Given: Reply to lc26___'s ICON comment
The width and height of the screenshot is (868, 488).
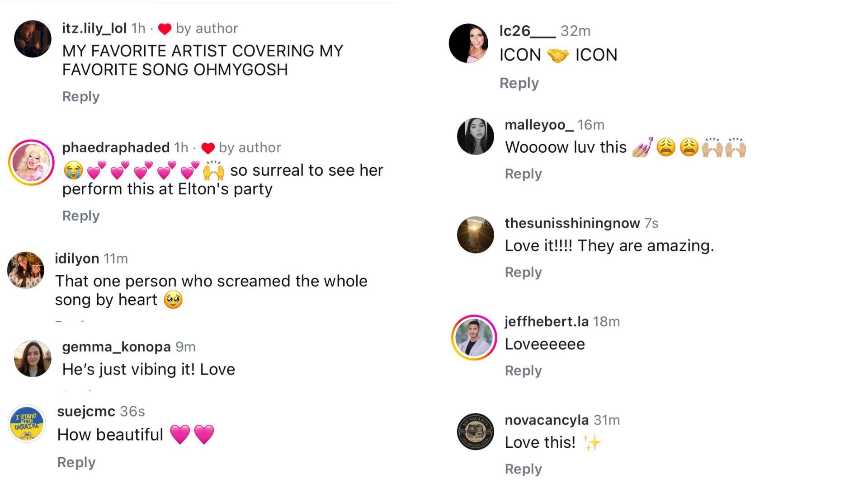Looking at the screenshot, I should [x=519, y=84].
